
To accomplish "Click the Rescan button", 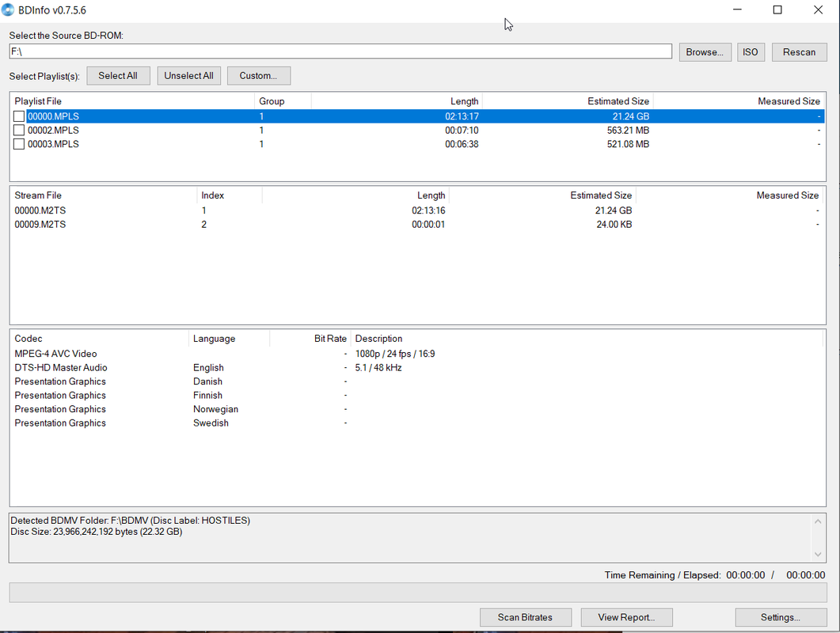I will tap(800, 52).
